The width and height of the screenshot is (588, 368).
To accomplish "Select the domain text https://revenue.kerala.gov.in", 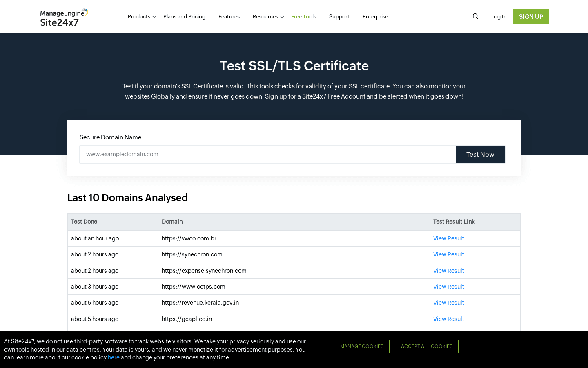I will pyautogui.click(x=200, y=303).
